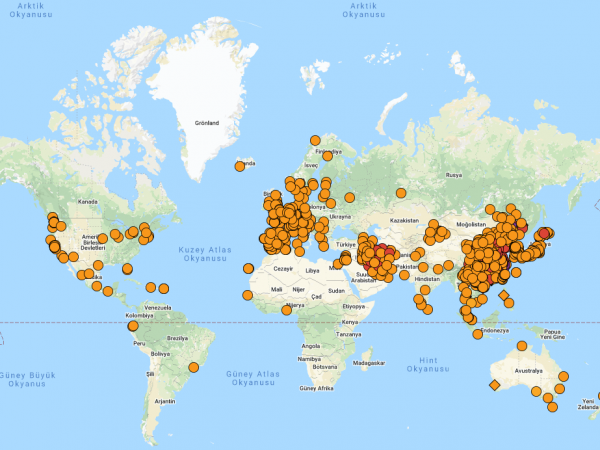Click the orange marker on Iceland
600x450 pixels.
(240, 166)
